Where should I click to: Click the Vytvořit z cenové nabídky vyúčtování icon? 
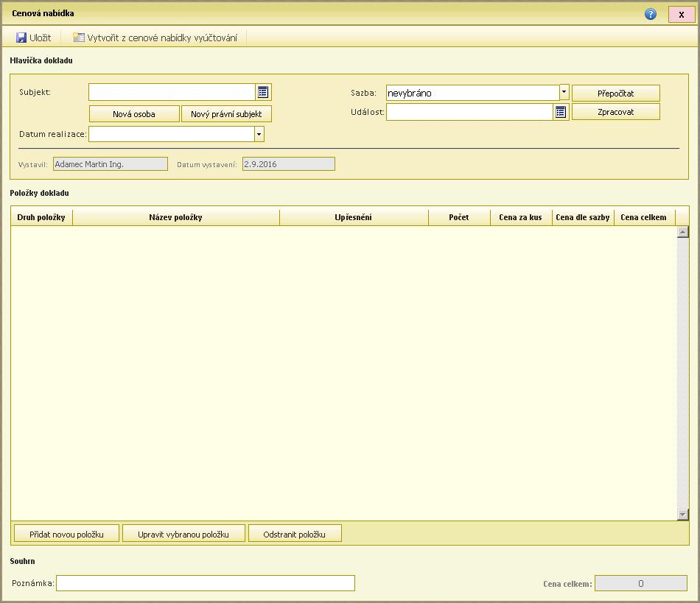point(79,38)
